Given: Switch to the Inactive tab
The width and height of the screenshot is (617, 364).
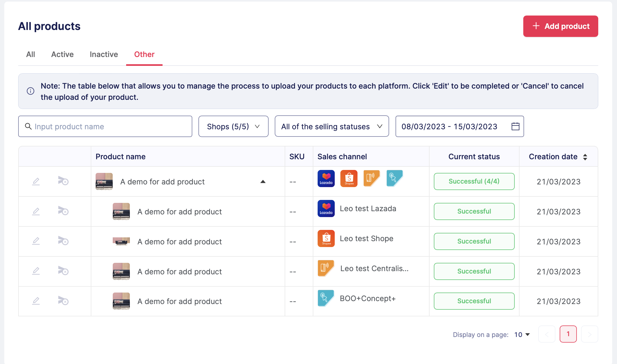Looking at the screenshot, I should [104, 54].
